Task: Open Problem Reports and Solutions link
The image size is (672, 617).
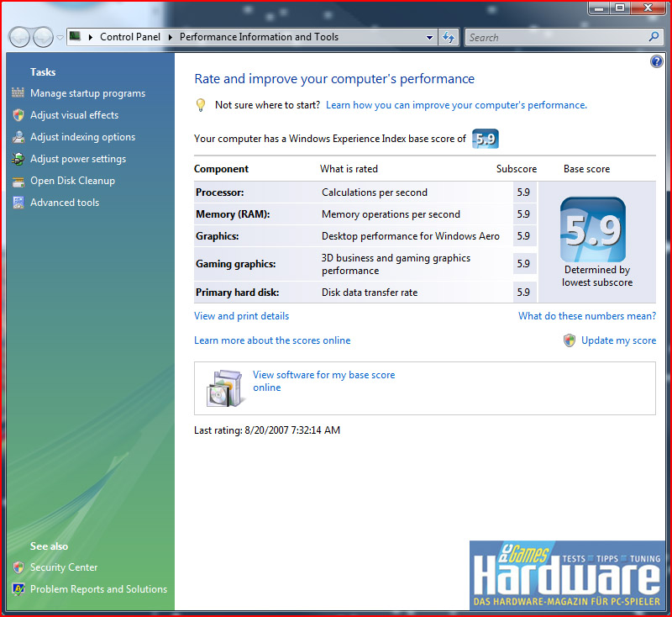Action: (x=98, y=589)
